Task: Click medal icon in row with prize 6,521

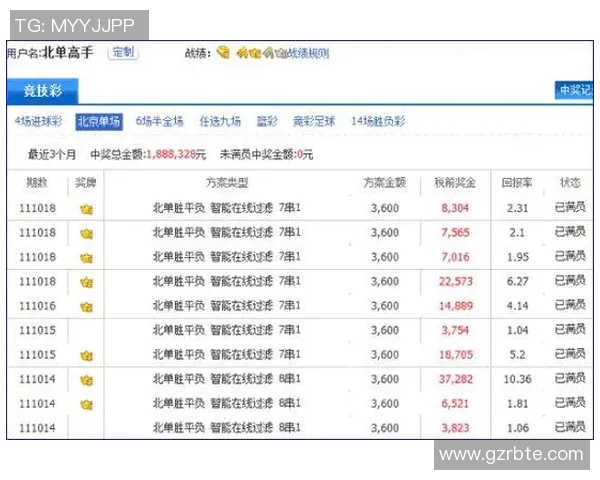Action: pos(86,405)
